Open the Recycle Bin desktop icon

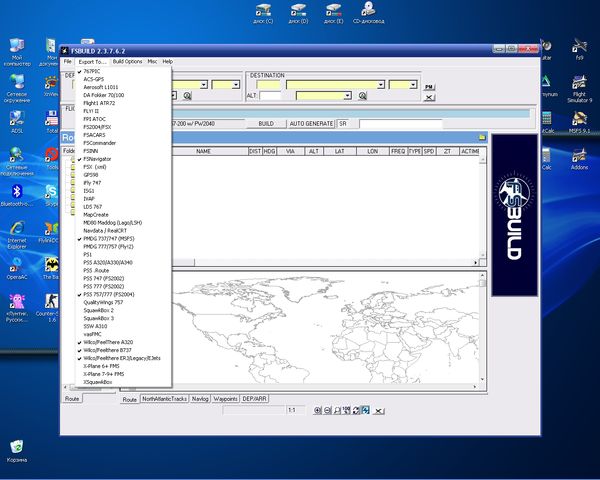(17, 448)
